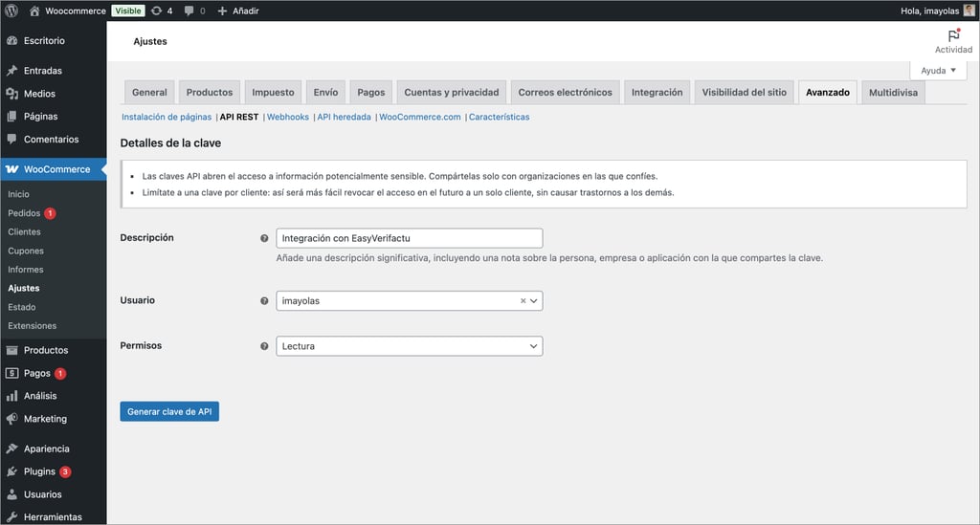Screen dimensions: 980x525
Task: Open the Impuesto tab
Action: click(273, 93)
